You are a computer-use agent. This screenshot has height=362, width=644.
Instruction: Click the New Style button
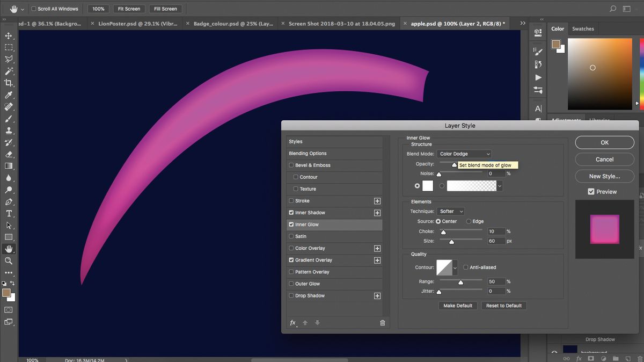[604, 176]
